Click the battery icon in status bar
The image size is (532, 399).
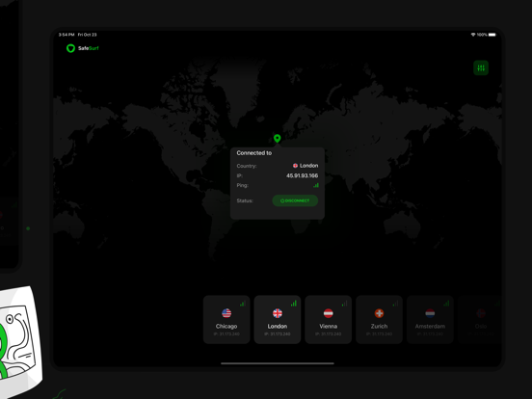[x=492, y=35]
